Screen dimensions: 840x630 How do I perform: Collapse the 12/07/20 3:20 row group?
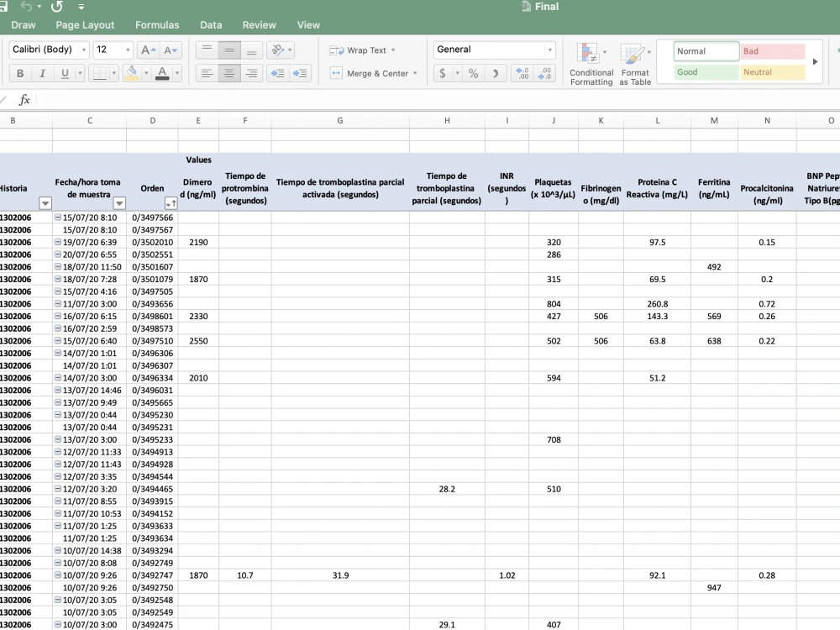[57, 489]
